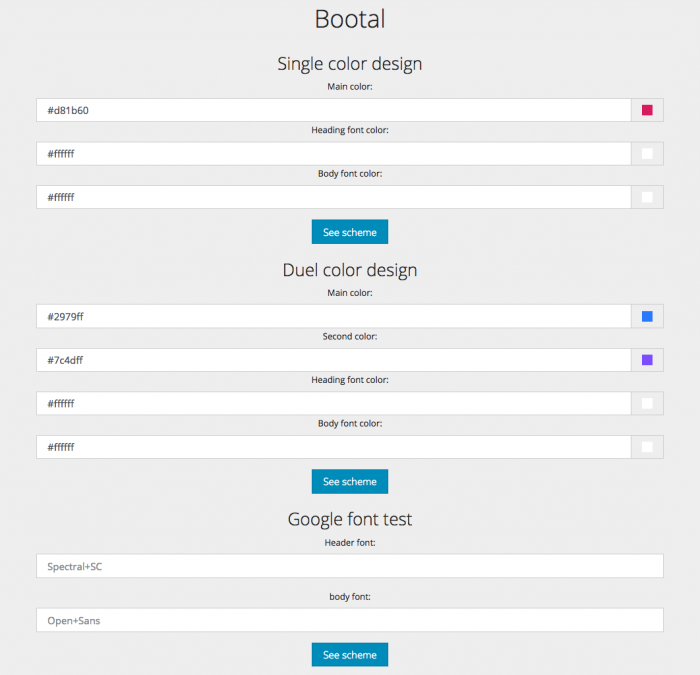Click the single design Heading font color field
This screenshot has height=675, width=700.
point(333,154)
